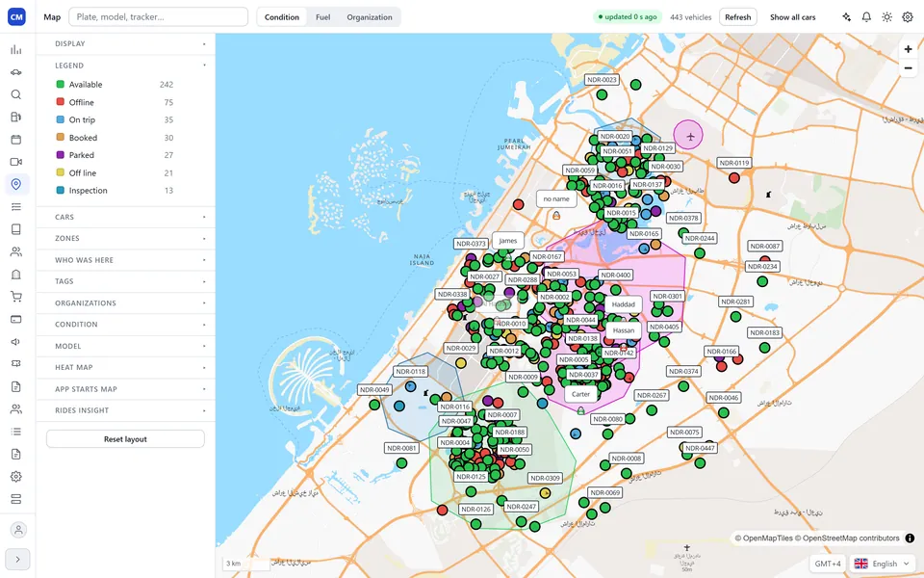Open the stacked rows server sidebar icon
Viewport: 924px width, 578px height.
click(16, 499)
